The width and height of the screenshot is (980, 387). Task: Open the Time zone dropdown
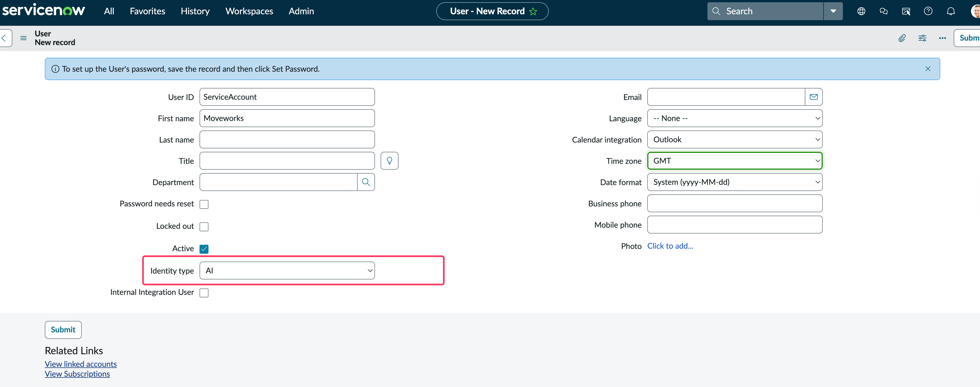point(734,160)
